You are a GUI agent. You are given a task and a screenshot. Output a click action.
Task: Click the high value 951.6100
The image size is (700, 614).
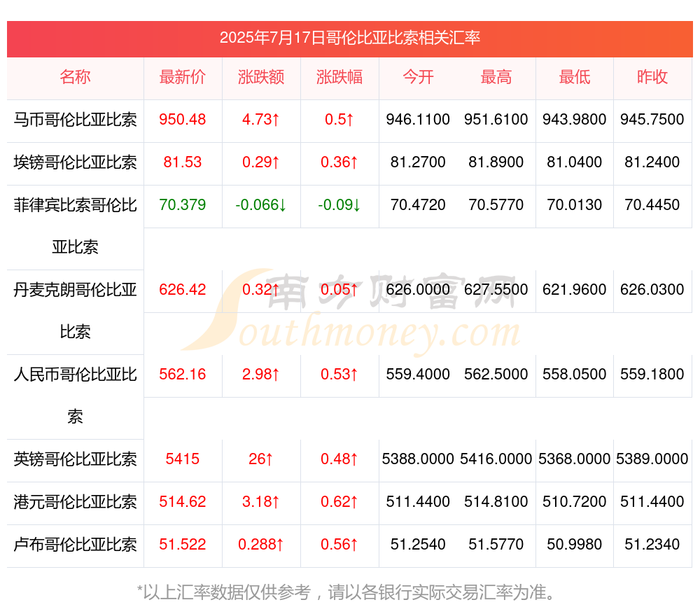[496, 119]
